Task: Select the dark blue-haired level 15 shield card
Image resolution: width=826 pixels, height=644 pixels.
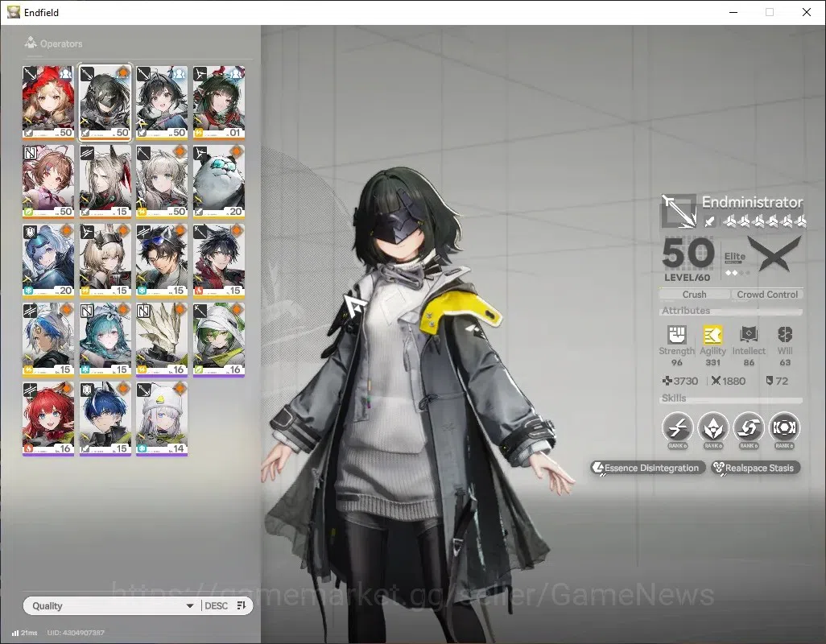Action: coord(105,419)
